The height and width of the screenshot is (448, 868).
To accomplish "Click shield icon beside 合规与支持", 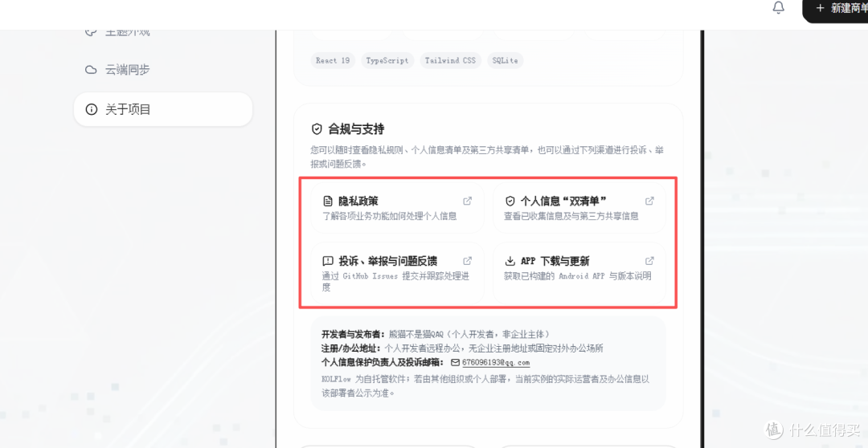I will 317,129.
